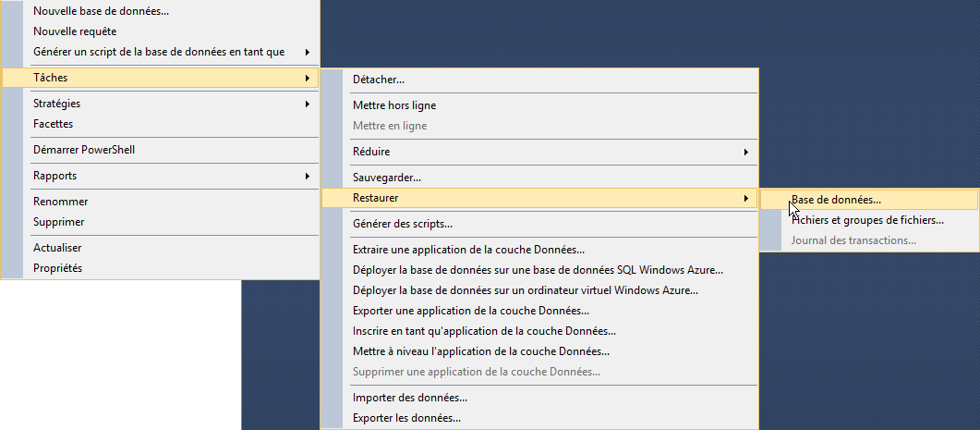Open the 'Stratégies' submenu
This screenshot has height=430, width=980.
[x=57, y=104]
